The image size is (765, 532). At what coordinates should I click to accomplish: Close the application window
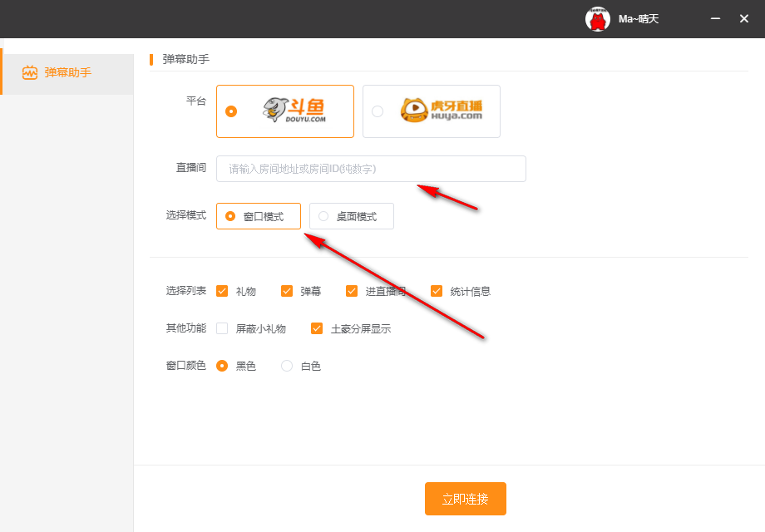(744, 18)
